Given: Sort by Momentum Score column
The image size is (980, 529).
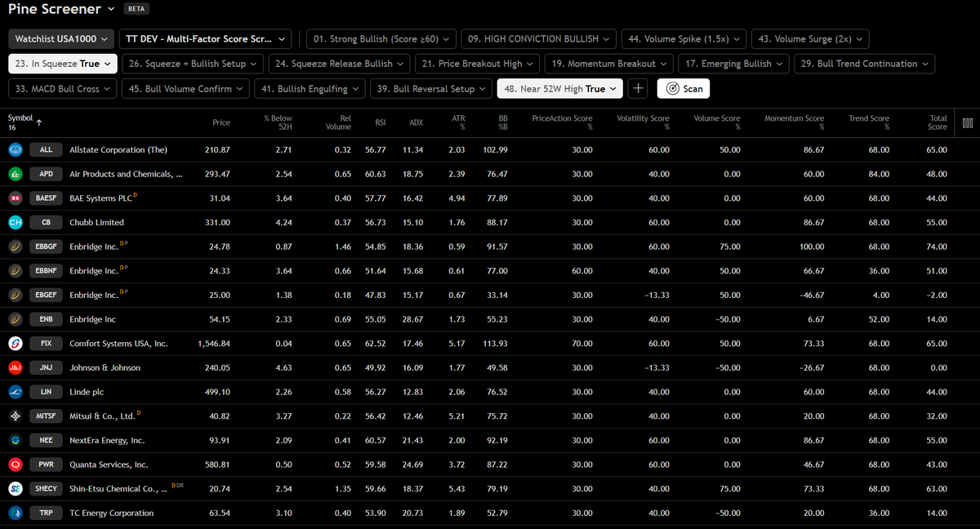Looking at the screenshot, I should pos(794,122).
